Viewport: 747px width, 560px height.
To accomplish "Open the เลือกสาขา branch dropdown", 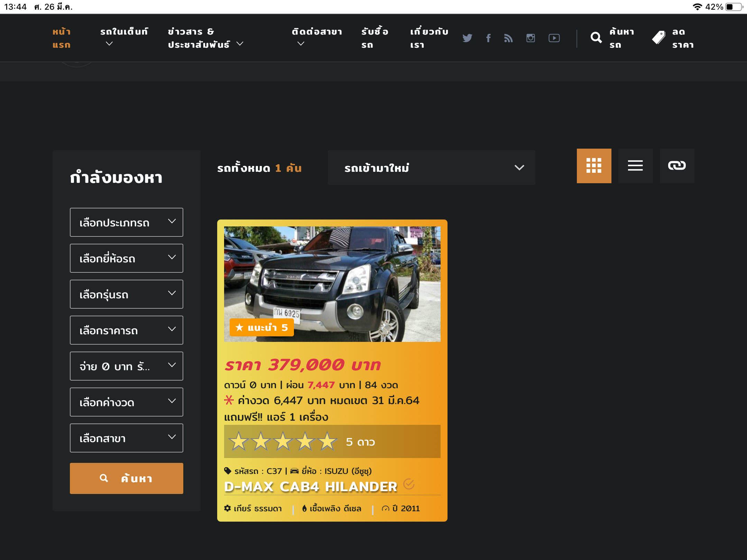I will (x=127, y=438).
